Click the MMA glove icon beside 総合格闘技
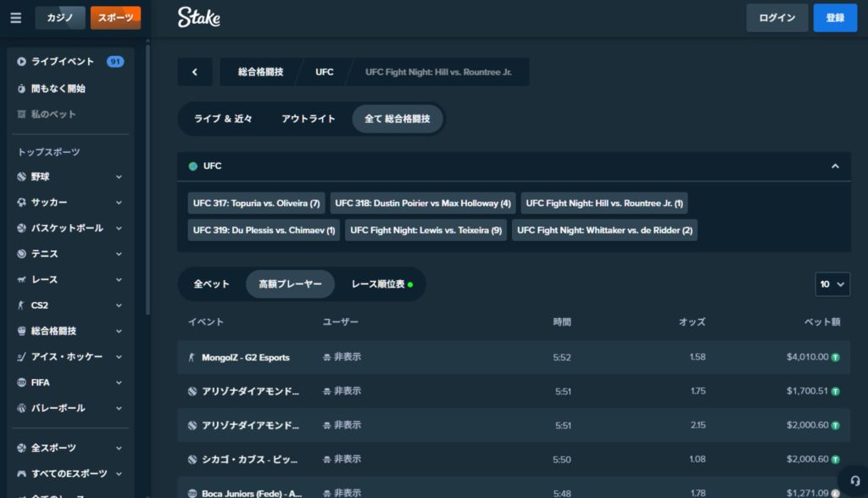This screenshot has height=498, width=868. 21,331
